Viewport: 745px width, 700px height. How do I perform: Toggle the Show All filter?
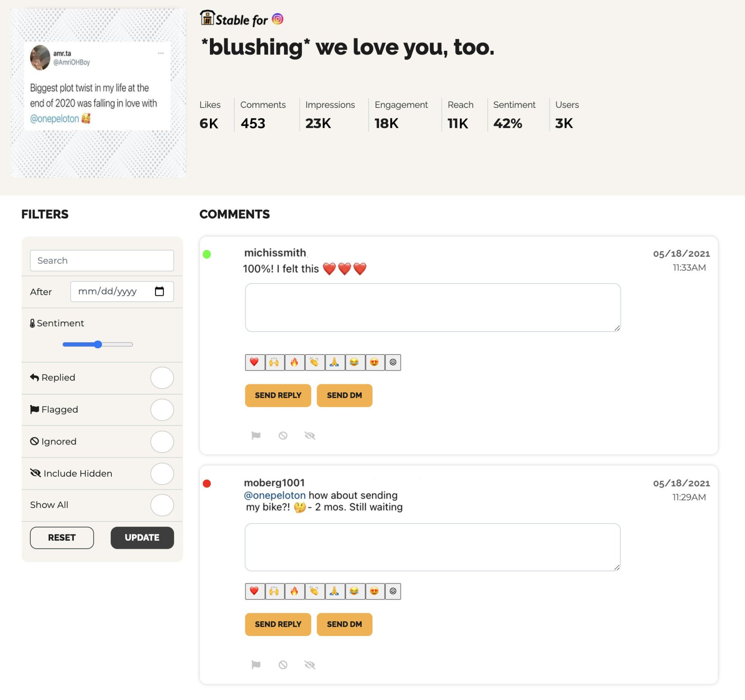click(162, 505)
